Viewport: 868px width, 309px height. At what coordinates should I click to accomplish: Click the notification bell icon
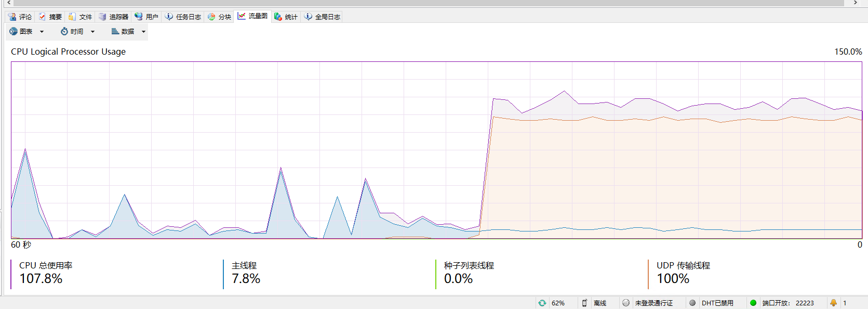833,303
